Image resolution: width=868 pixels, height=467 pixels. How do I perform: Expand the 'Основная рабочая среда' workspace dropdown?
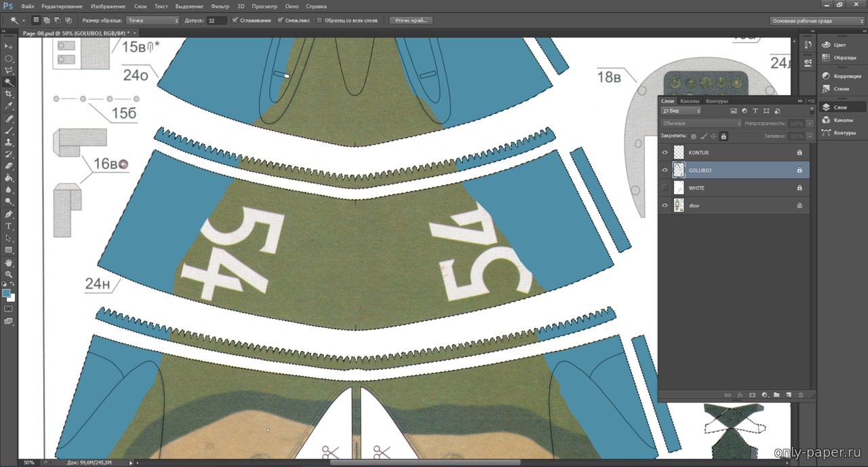click(x=817, y=20)
